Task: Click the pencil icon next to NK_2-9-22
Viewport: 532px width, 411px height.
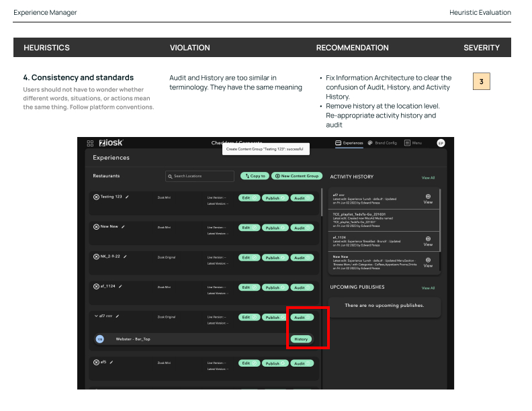Action: [124, 256]
